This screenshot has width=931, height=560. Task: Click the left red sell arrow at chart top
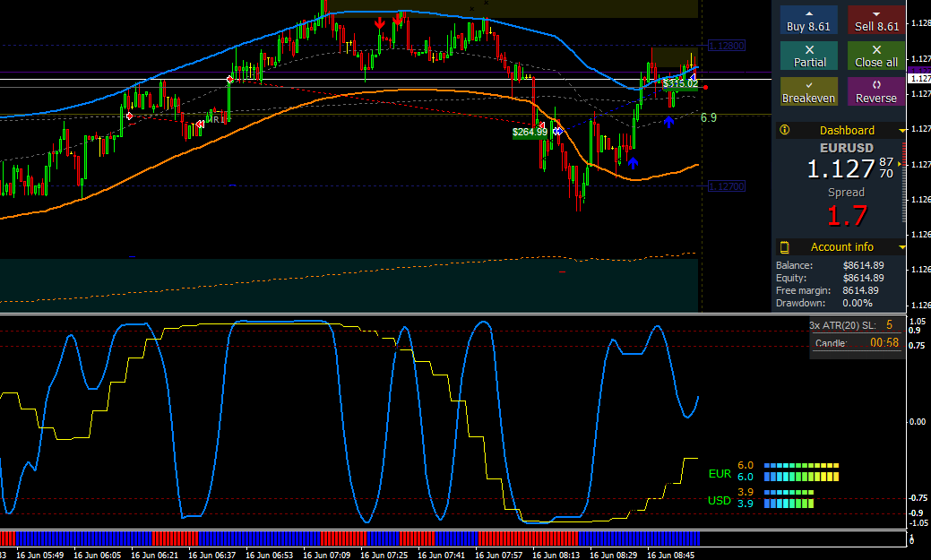(379, 23)
